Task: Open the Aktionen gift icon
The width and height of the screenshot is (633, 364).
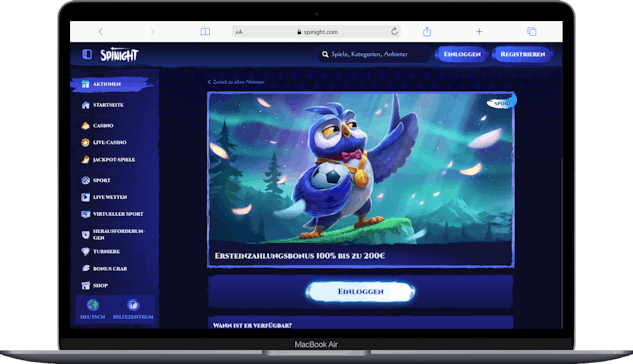Action: coord(85,84)
